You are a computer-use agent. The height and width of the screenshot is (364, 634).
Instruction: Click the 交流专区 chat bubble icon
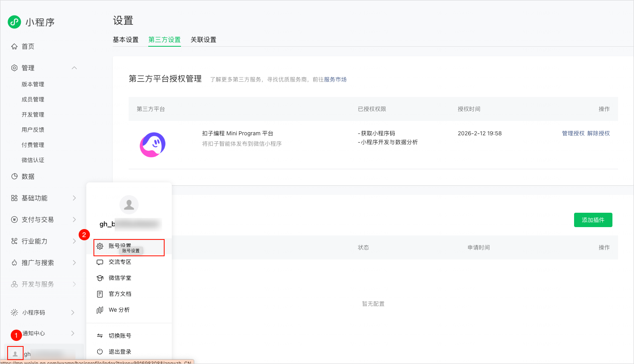click(x=100, y=262)
